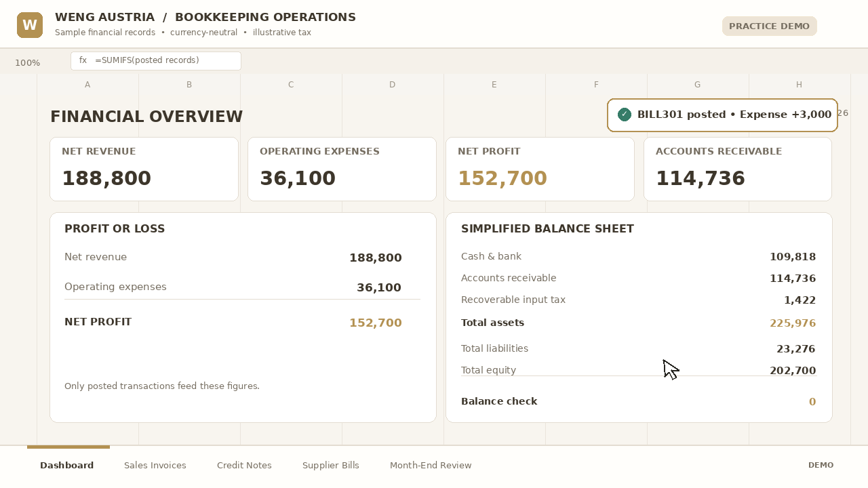This screenshot has width=868, height=488.
Task: Select column B header
Action: [x=189, y=85]
